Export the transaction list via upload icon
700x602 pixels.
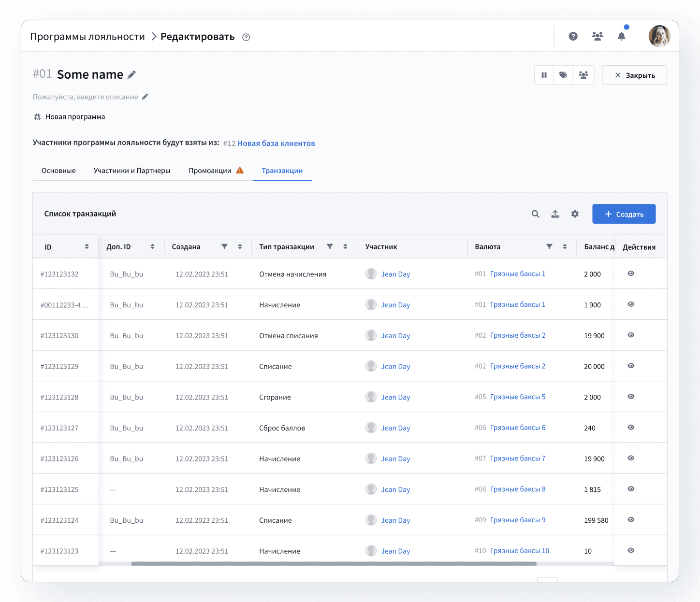tap(555, 214)
